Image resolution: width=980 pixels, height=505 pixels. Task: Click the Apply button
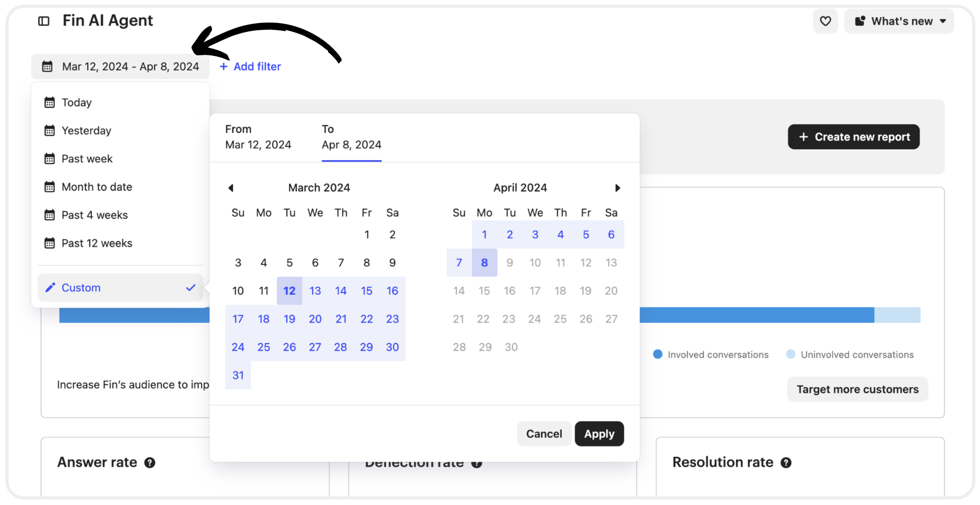(599, 434)
